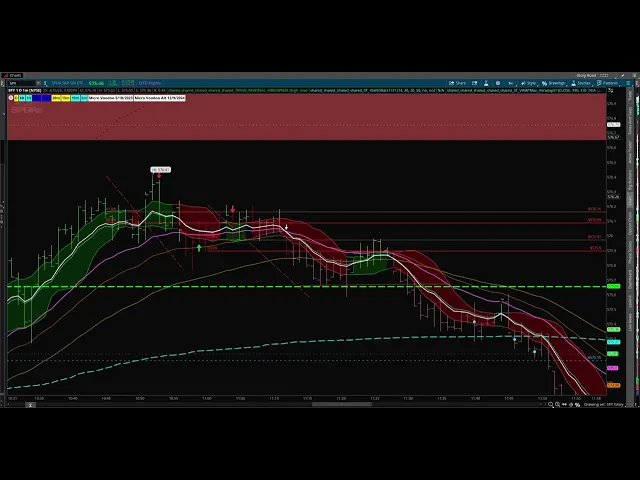Viewport: 640px width, 480px height.
Task: Open the Style dropdown menu
Action: (529, 83)
